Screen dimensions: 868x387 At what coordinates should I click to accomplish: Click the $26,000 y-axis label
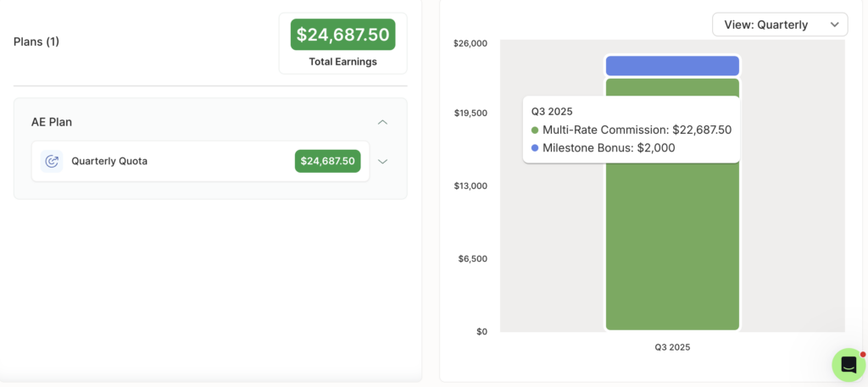[x=470, y=44]
